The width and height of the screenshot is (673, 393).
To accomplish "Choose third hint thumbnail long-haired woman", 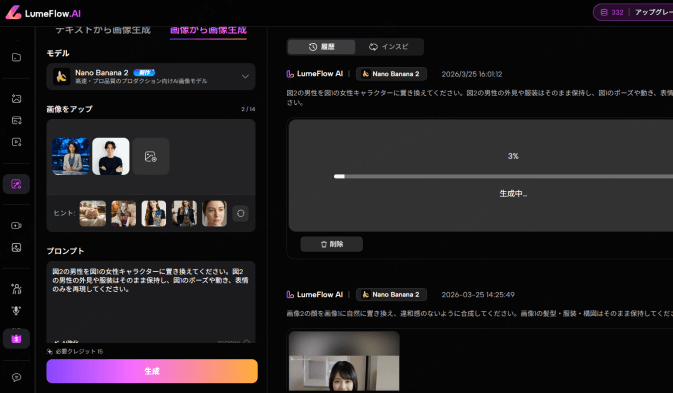I will [x=154, y=213].
